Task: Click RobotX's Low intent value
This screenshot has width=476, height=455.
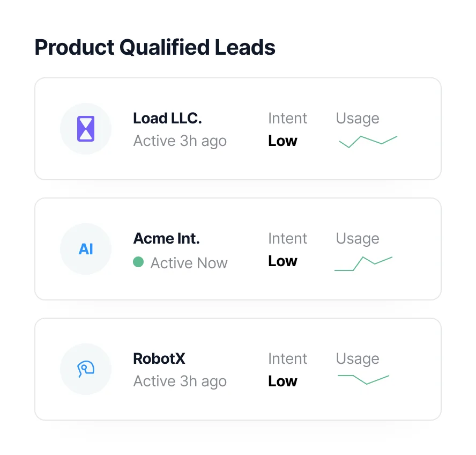Action: coord(282,381)
